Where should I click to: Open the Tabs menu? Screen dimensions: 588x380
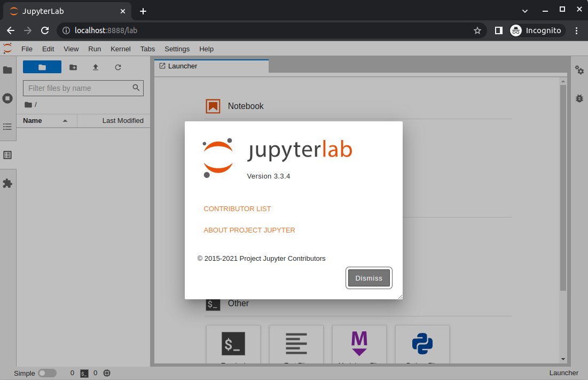pos(147,49)
